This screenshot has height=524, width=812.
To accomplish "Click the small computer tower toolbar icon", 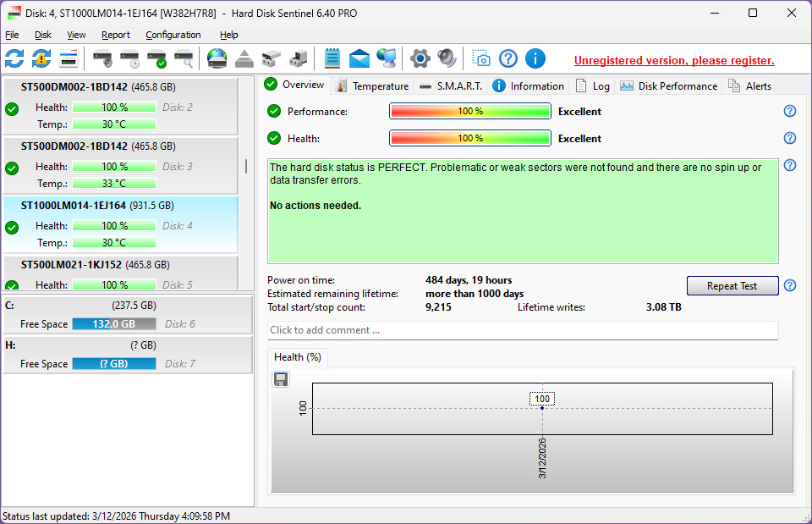I will tap(298, 58).
